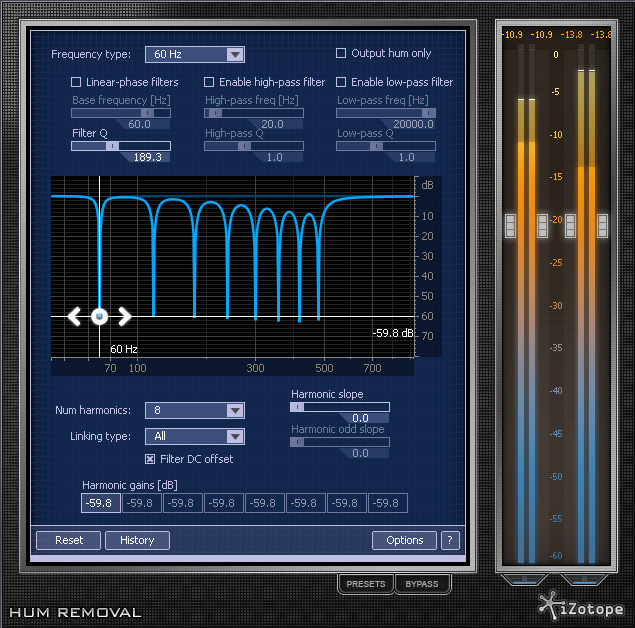Toggle the Bypass button
The height and width of the screenshot is (628, 635).
point(421,584)
